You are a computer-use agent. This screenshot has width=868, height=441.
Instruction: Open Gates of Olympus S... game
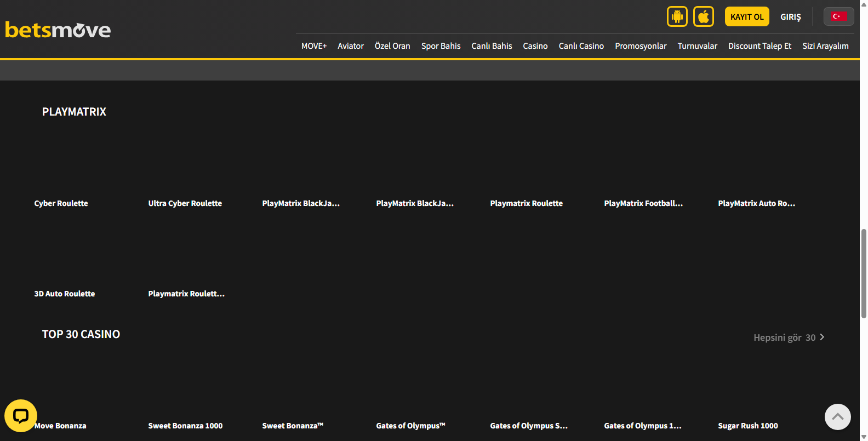click(x=529, y=426)
